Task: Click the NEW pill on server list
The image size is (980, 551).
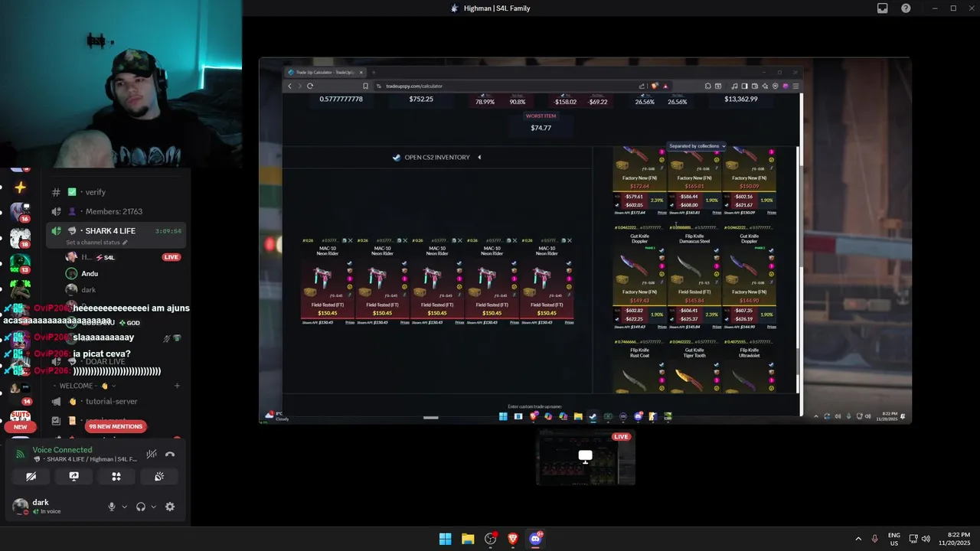Action: (21, 427)
